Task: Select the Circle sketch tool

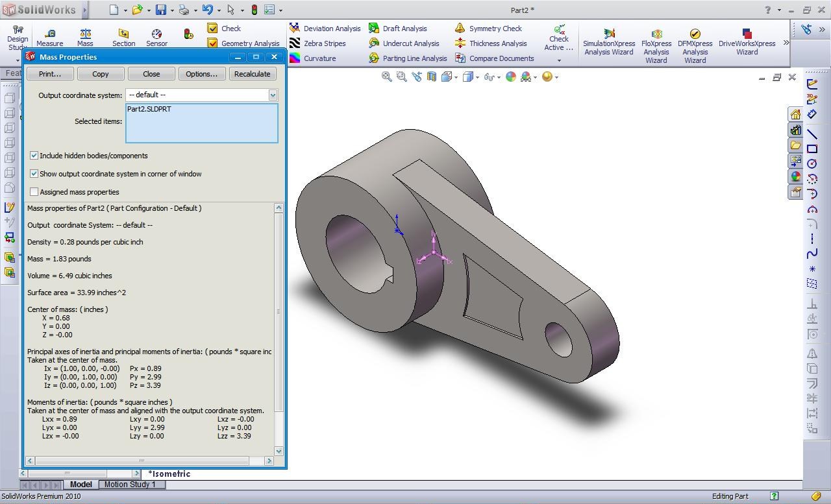Action: coord(812,164)
